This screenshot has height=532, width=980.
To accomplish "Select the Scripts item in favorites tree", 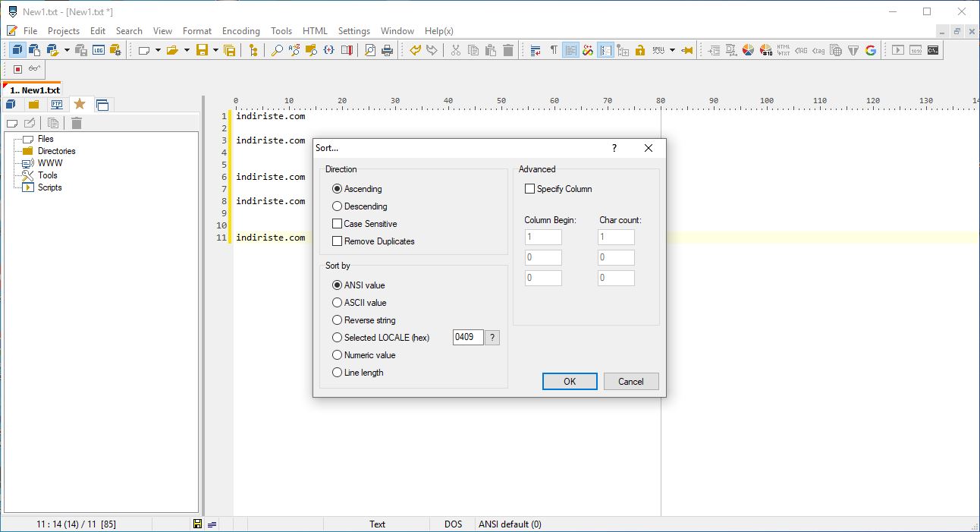I will coord(49,187).
